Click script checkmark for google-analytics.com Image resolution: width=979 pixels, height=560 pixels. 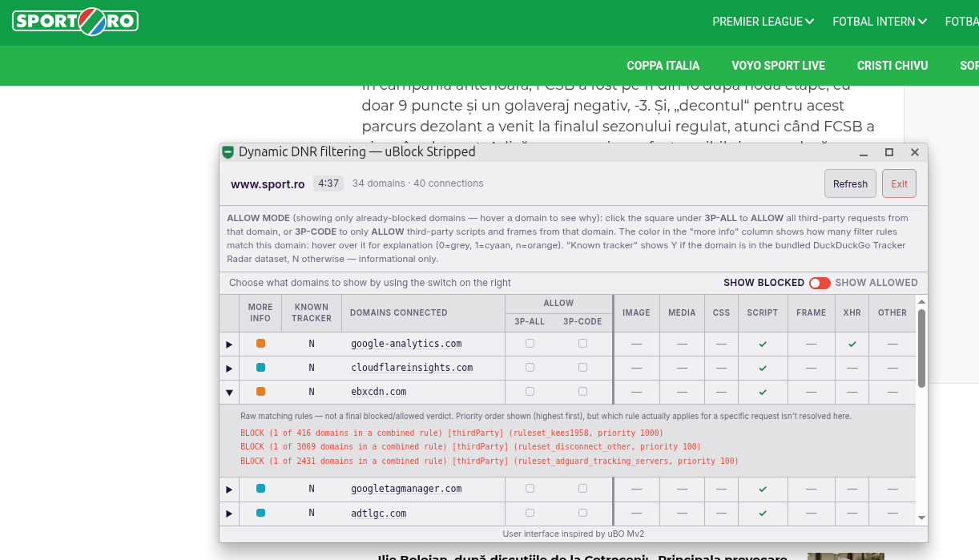(x=763, y=344)
